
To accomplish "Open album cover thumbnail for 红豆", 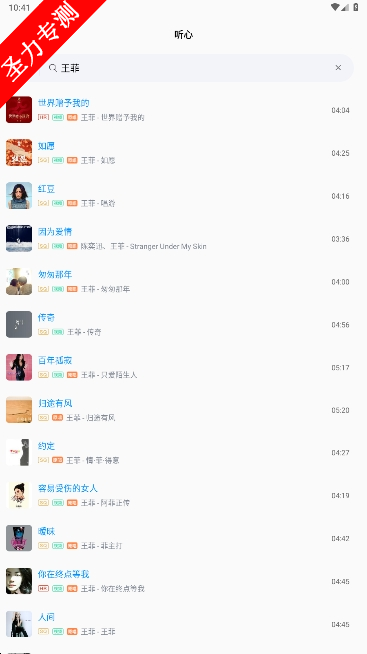I will 19,196.
